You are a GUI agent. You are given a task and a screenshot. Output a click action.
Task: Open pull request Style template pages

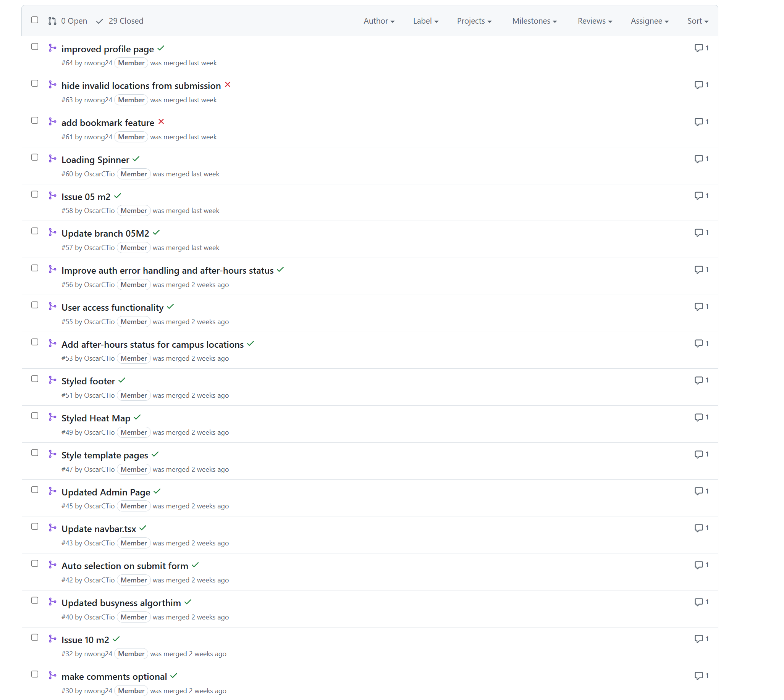click(x=105, y=455)
